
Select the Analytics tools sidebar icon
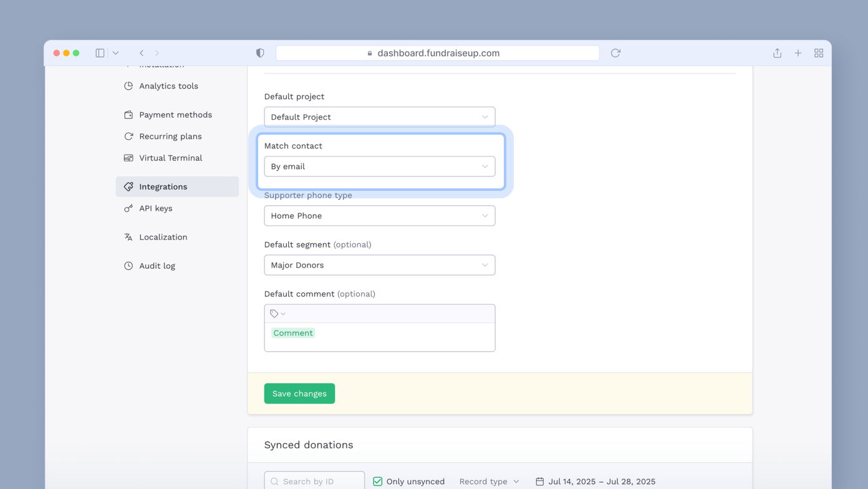pyautogui.click(x=129, y=85)
